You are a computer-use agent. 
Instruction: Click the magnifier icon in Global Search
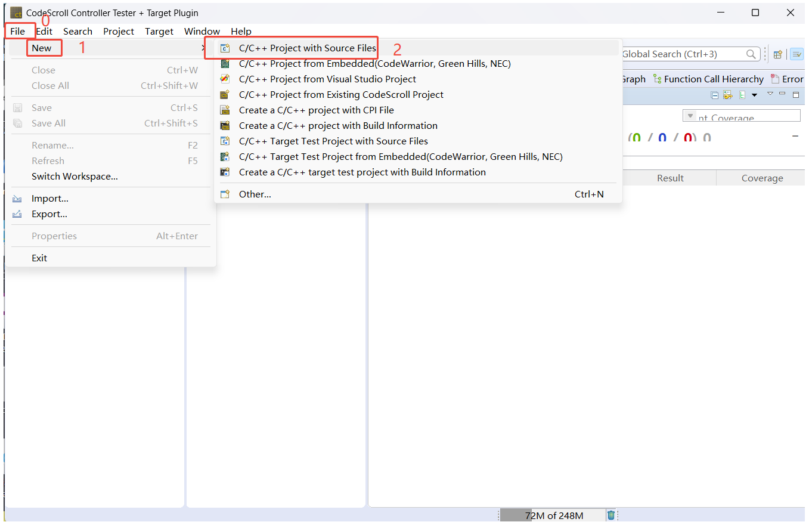pyautogui.click(x=751, y=54)
